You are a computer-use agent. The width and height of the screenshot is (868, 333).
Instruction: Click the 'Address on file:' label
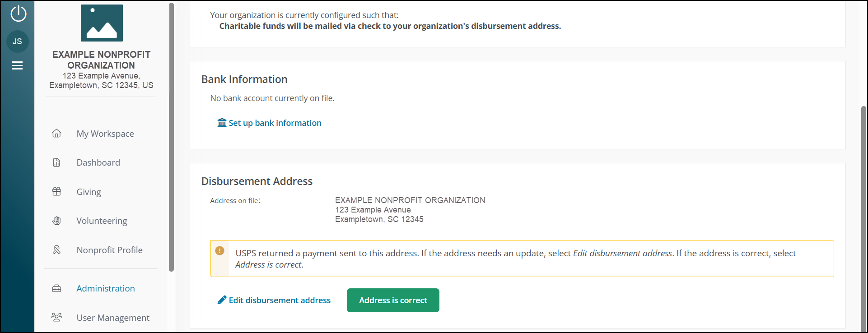(235, 200)
